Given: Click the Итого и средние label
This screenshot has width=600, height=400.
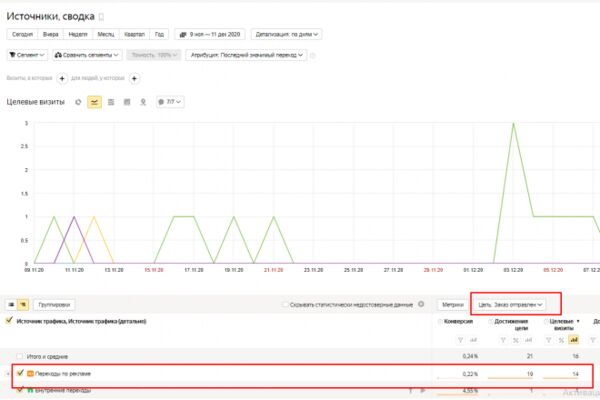Looking at the screenshot, I should (47, 356).
